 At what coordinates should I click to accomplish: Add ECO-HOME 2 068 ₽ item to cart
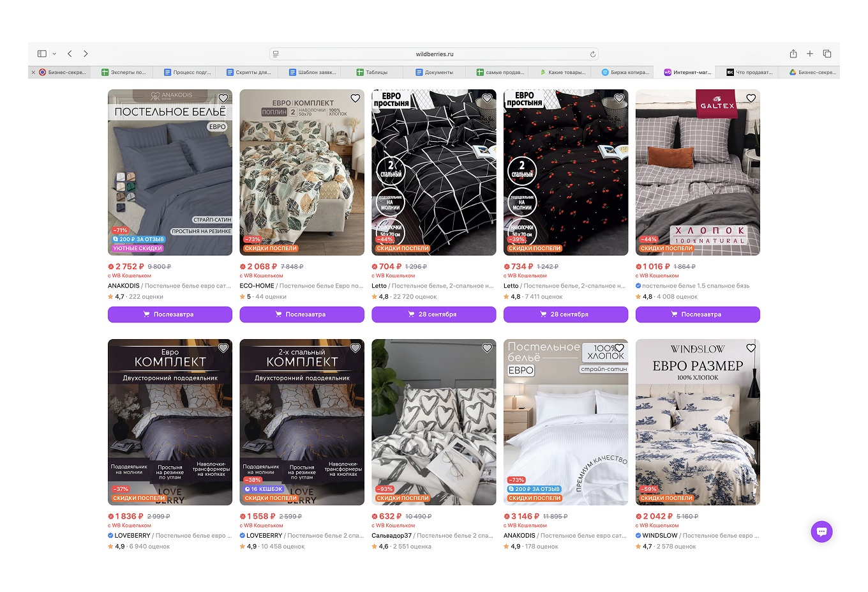[302, 314]
